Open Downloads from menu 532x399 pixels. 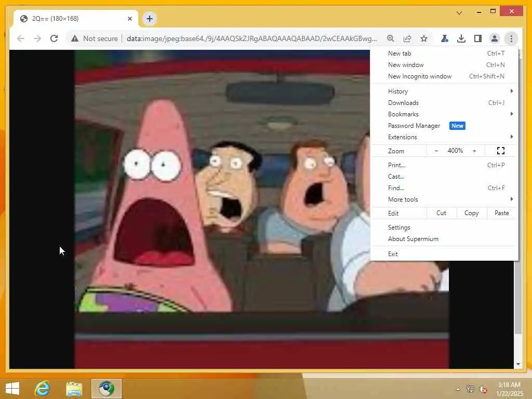[445, 103]
